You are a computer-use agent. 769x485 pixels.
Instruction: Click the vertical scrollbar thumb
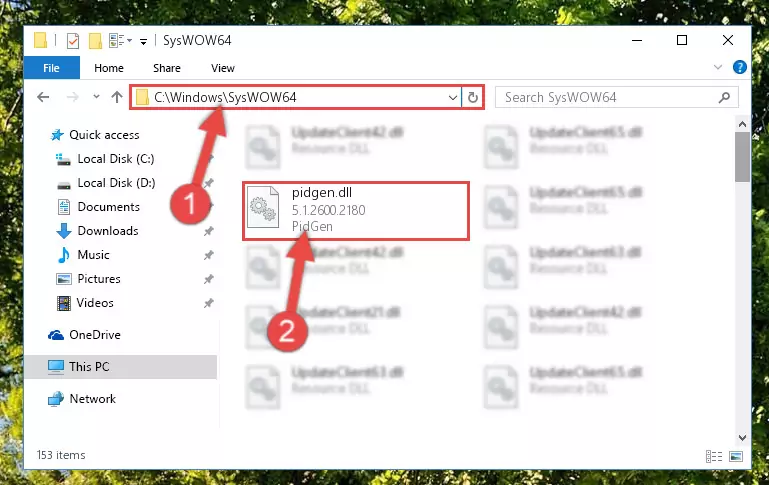(x=742, y=157)
